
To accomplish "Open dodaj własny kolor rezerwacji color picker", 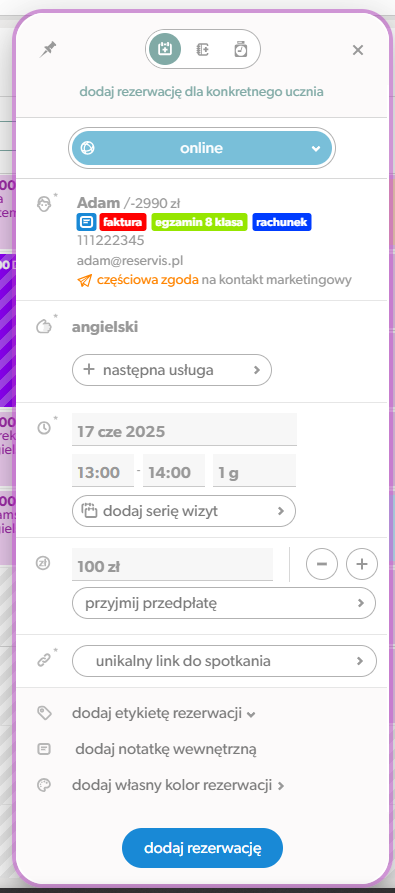I will (178, 785).
